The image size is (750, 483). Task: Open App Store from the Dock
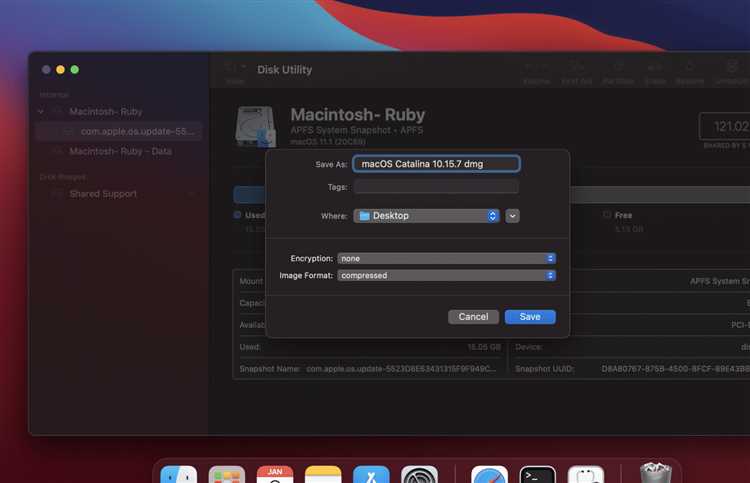point(371,474)
